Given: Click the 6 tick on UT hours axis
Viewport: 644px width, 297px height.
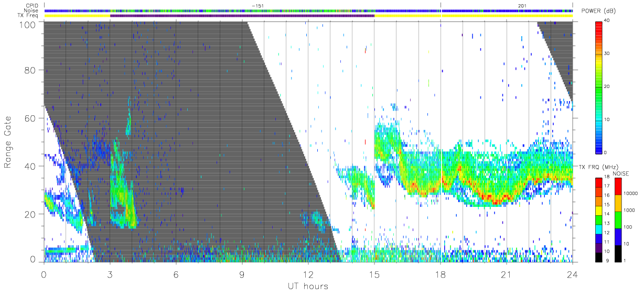Looking at the screenshot, I should click(x=176, y=274).
